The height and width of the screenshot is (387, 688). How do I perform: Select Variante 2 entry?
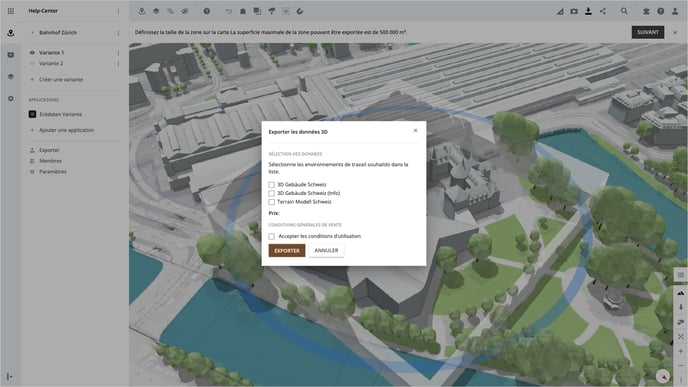pos(51,64)
